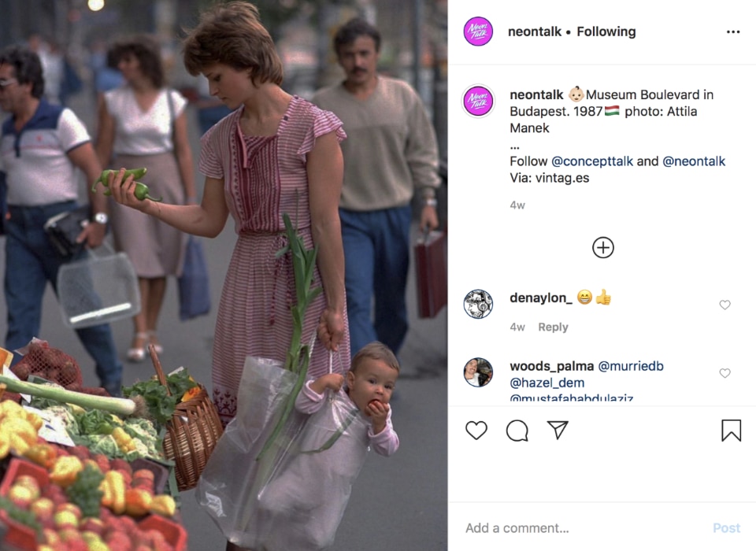
Task: Open the three-dot more options menu
Action: 733,31
